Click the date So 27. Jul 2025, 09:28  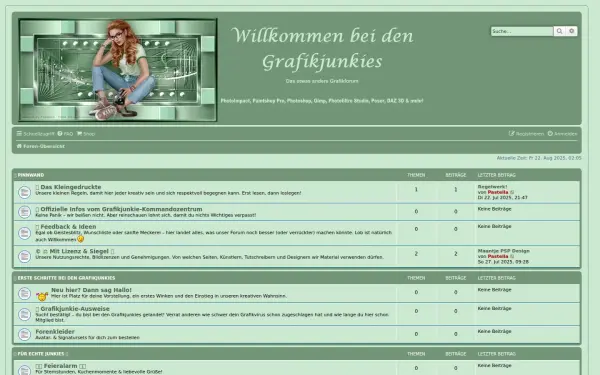(503, 262)
